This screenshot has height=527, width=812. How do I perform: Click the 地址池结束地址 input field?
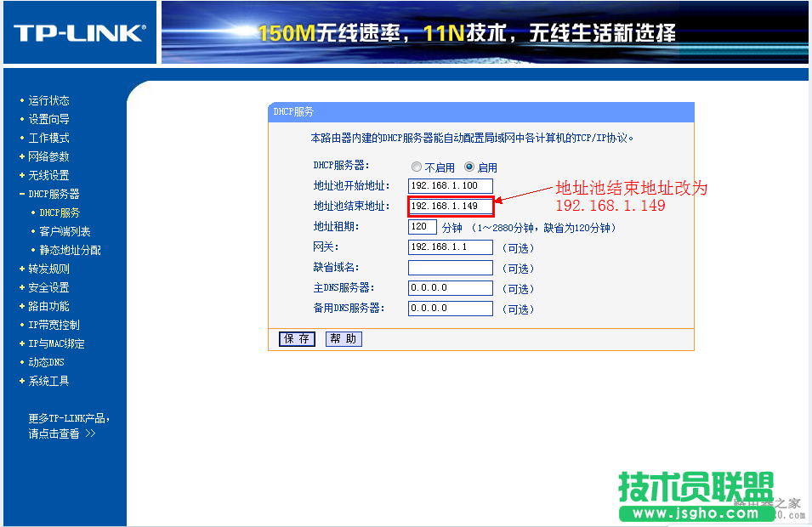(450, 206)
